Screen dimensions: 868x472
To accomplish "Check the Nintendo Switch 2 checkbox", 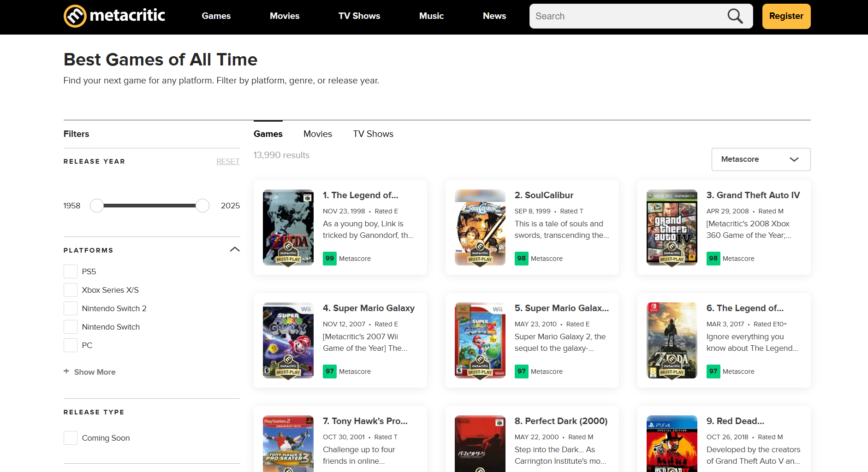I will [x=71, y=308].
